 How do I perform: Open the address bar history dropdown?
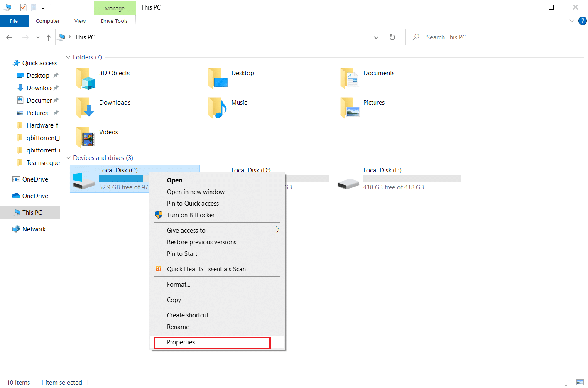coord(376,37)
